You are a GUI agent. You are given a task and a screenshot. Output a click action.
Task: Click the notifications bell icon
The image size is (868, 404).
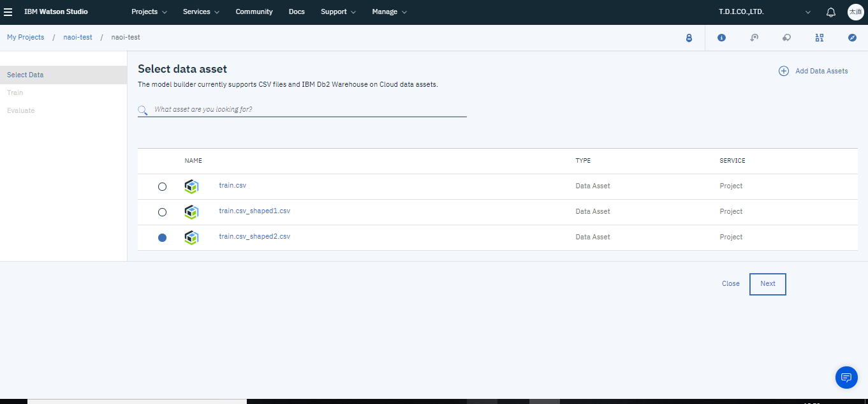[830, 12]
